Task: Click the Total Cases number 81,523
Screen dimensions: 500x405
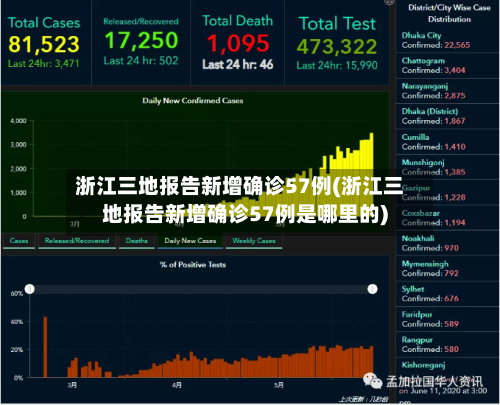Action: (44, 45)
